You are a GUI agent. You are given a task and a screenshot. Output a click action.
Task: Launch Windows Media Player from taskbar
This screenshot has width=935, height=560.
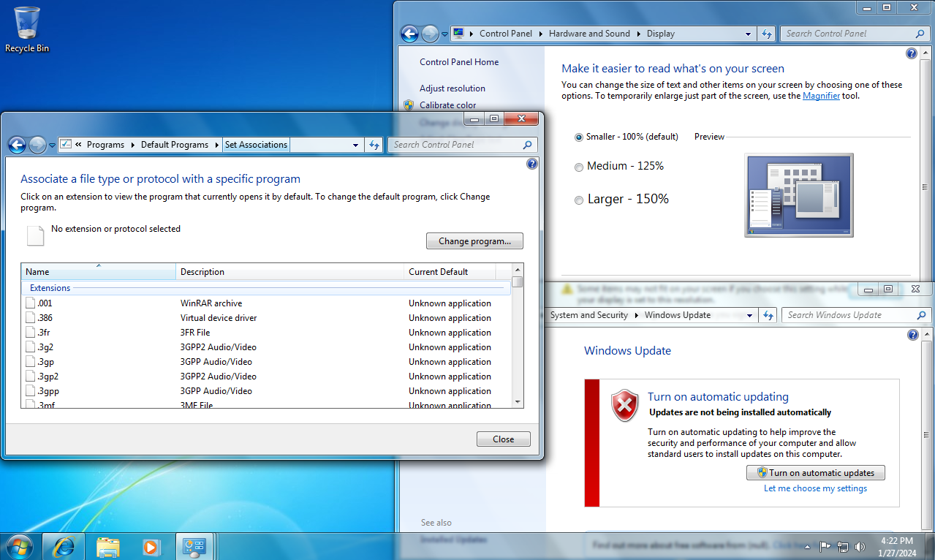pos(151,546)
